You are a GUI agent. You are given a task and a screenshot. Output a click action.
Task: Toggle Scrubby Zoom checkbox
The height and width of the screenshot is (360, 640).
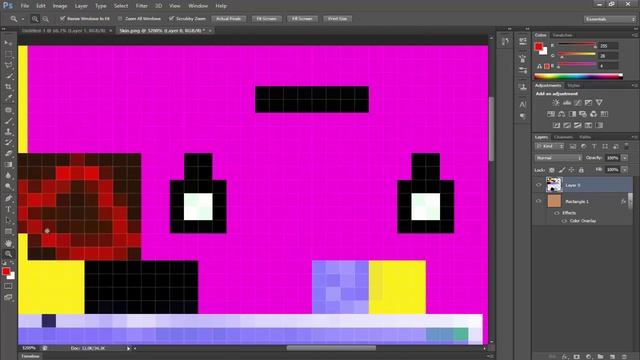click(x=171, y=19)
